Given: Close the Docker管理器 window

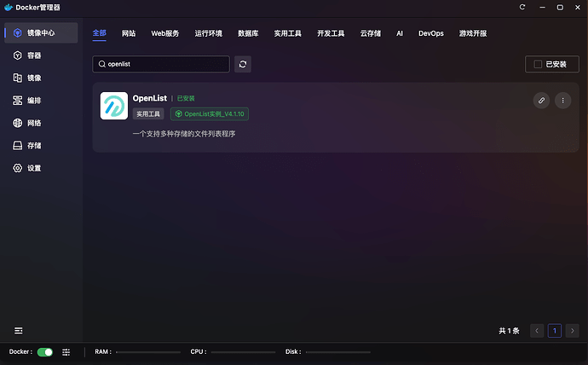Looking at the screenshot, I should click(578, 8).
